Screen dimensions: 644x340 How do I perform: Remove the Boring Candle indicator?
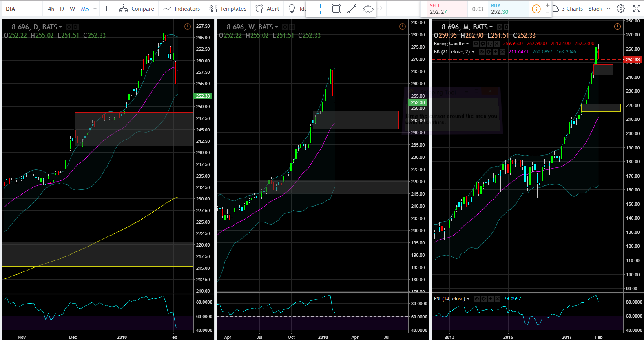tap(497, 44)
